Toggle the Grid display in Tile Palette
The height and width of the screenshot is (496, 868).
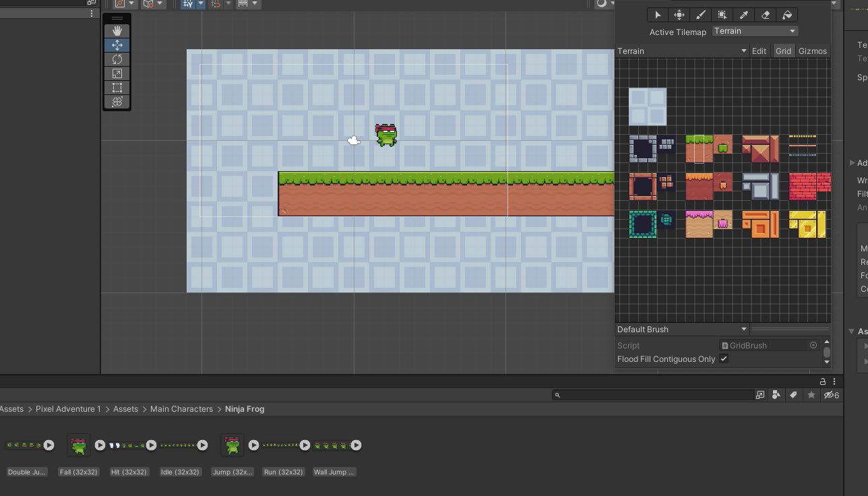pos(783,51)
